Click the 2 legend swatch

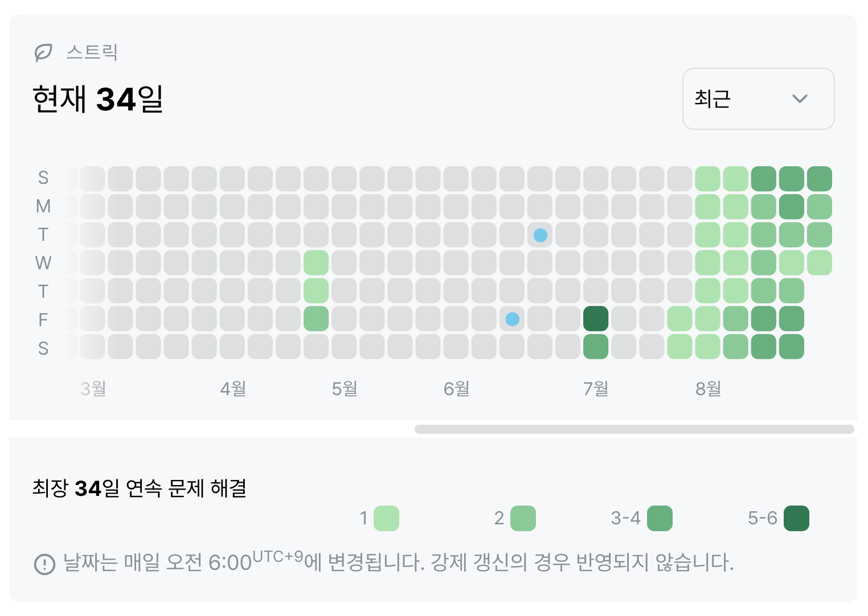pos(522,518)
